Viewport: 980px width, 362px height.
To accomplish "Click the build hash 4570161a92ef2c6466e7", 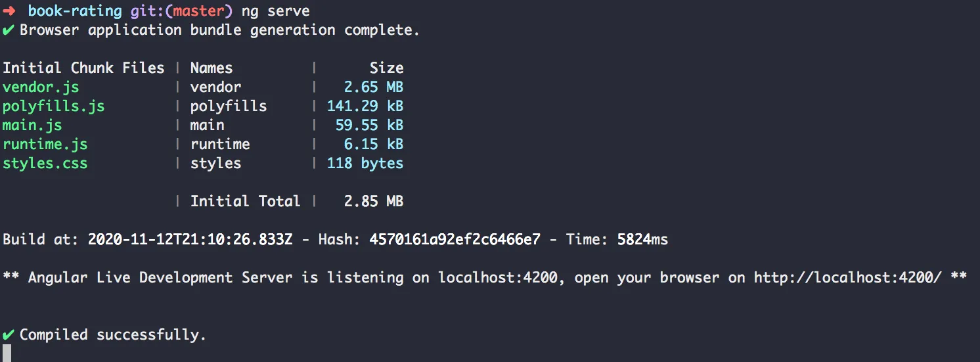I will [455, 240].
